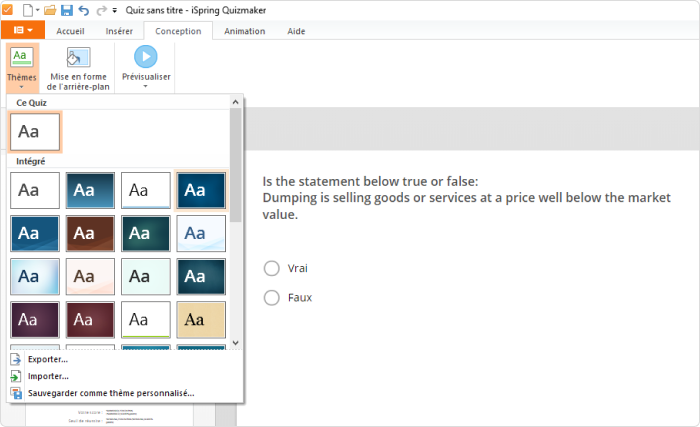Select the pale mint green theme
The image size is (700, 427).
click(x=146, y=276)
